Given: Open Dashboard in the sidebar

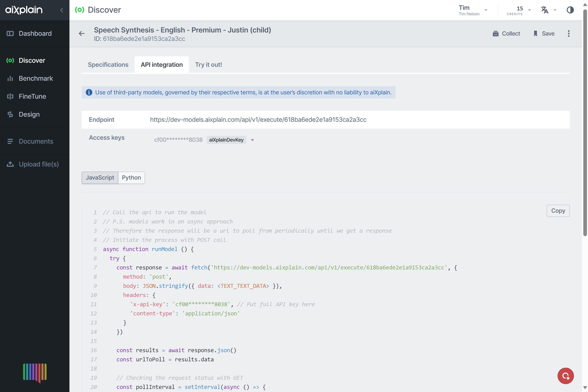Looking at the screenshot, I should pos(35,34).
